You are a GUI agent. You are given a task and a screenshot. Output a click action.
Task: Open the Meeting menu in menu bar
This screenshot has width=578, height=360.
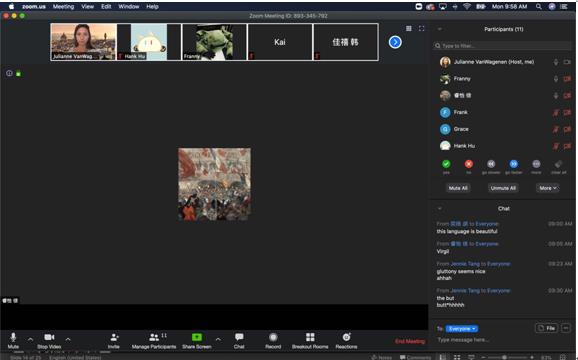click(x=63, y=6)
